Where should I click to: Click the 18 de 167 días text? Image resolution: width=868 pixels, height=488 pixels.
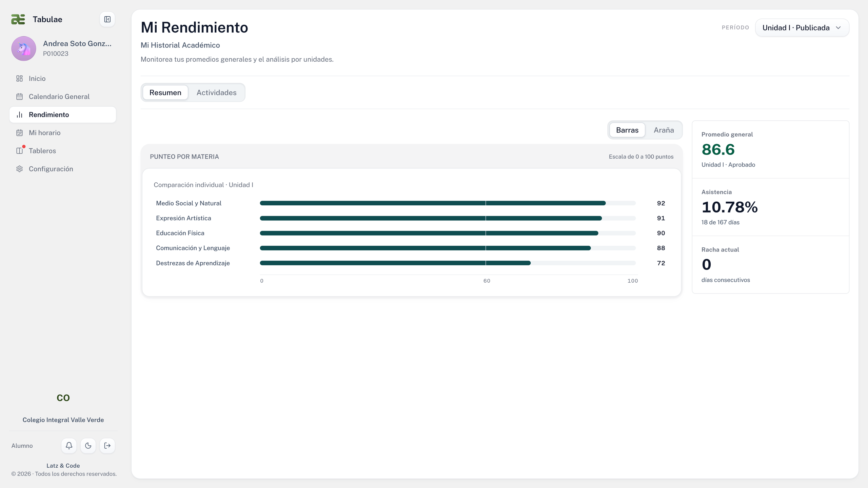[x=721, y=222]
